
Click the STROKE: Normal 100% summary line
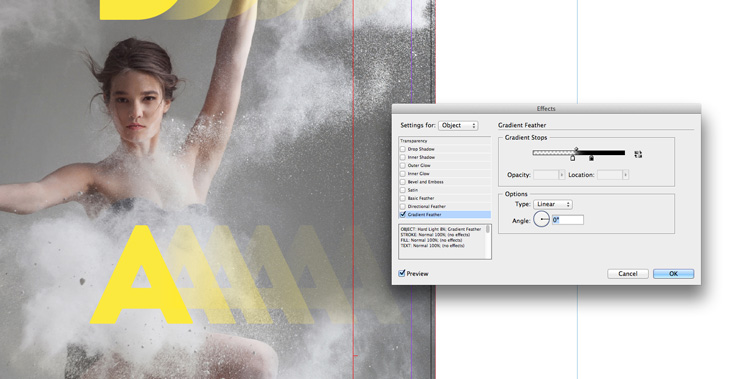click(x=435, y=234)
